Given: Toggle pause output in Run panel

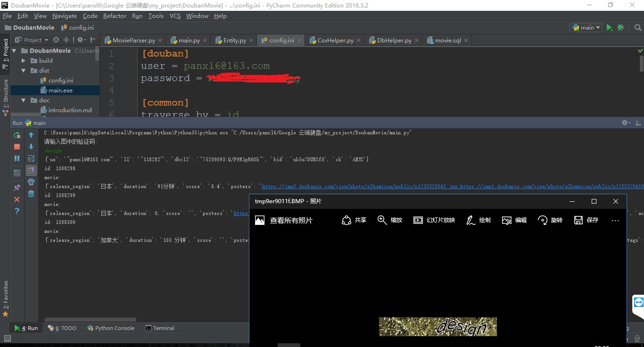Looking at the screenshot, I should click(x=17, y=158).
